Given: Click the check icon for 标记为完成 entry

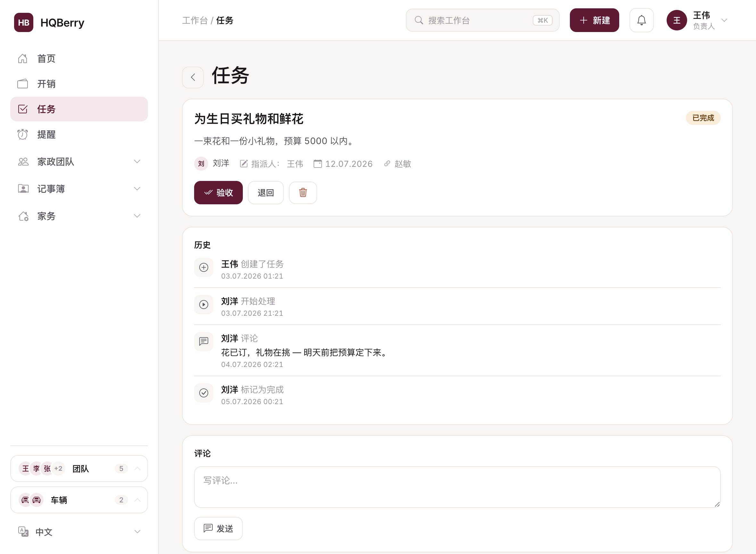Looking at the screenshot, I should click(204, 393).
